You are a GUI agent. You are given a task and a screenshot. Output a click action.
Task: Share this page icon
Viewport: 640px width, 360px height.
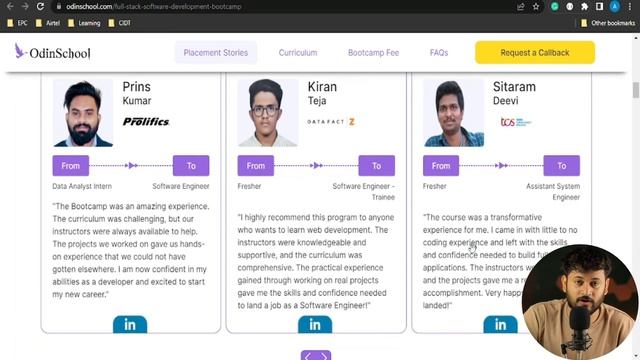pos(520,7)
